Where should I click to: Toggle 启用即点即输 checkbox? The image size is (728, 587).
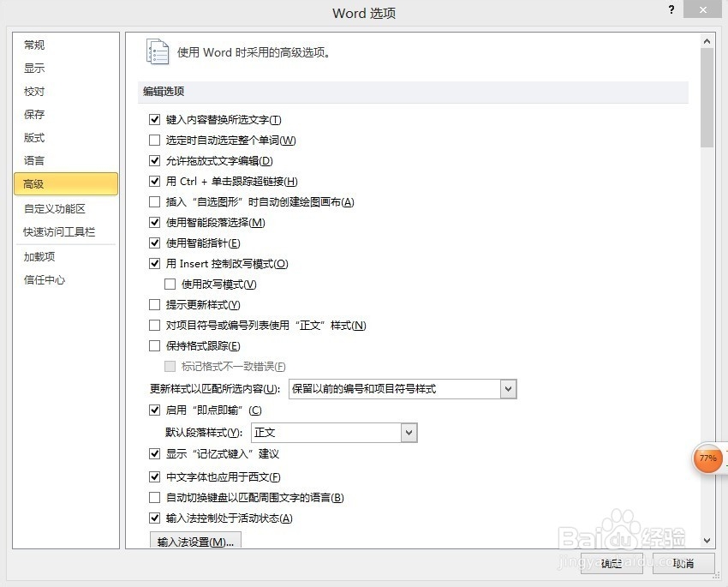click(155, 410)
